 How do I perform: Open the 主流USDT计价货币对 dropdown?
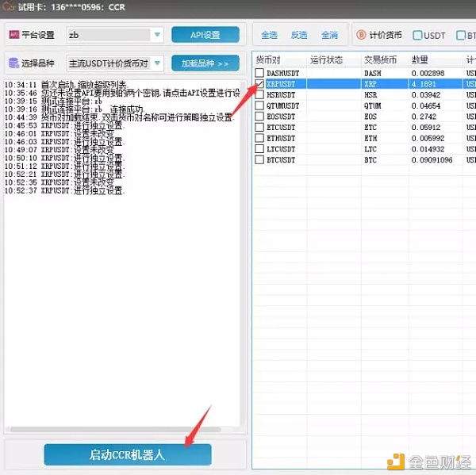[115, 63]
